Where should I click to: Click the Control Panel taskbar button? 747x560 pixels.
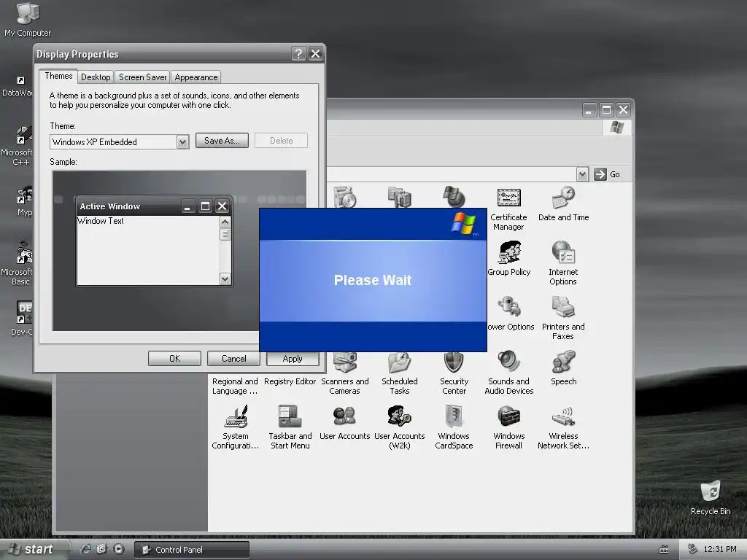[192, 550]
